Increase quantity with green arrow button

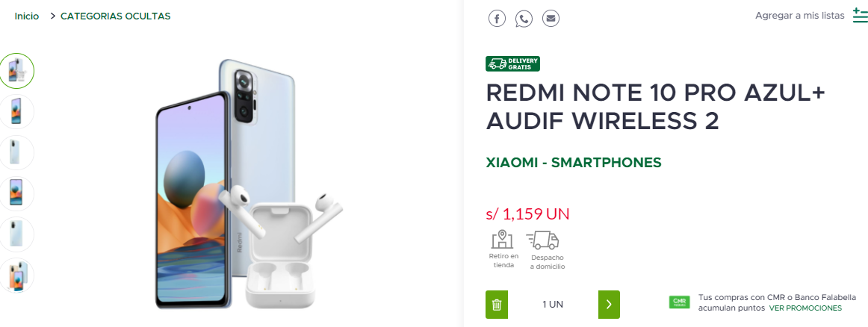[609, 305]
